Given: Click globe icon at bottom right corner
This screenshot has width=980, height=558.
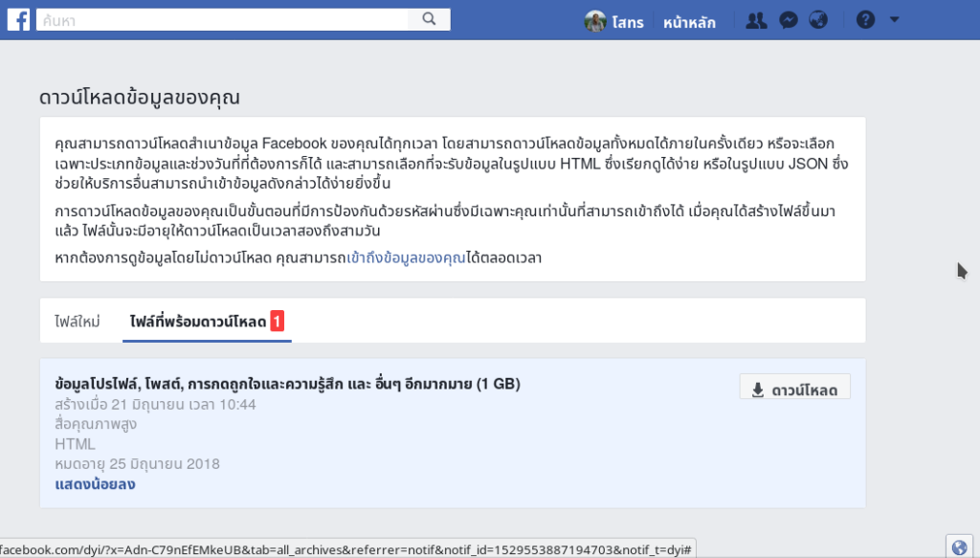Looking at the screenshot, I should click(x=959, y=547).
